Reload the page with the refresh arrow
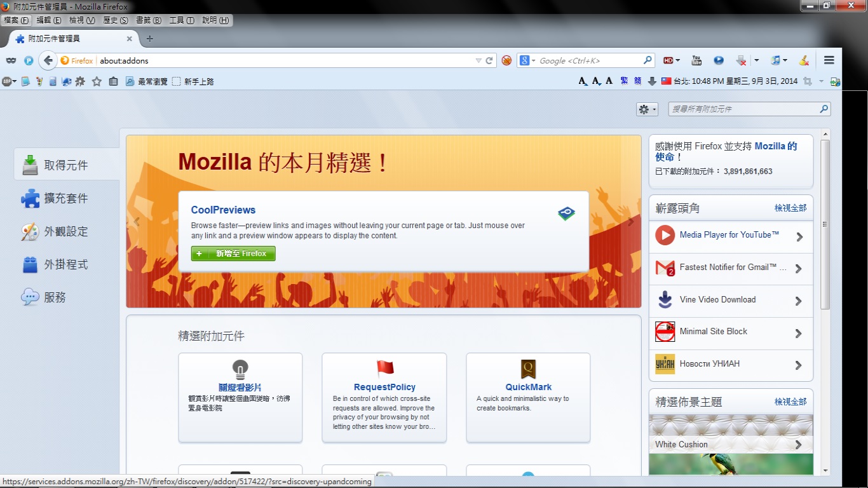Viewport: 868px width, 488px height. coord(489,60)
